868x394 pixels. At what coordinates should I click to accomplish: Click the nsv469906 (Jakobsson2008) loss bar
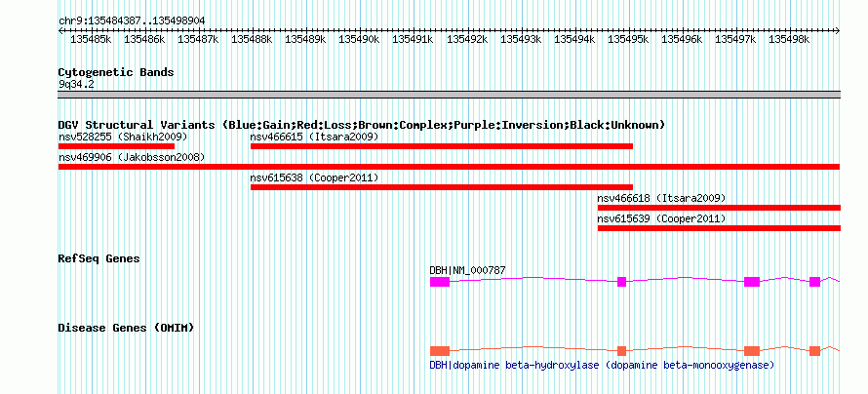click(x=449, y=167)
